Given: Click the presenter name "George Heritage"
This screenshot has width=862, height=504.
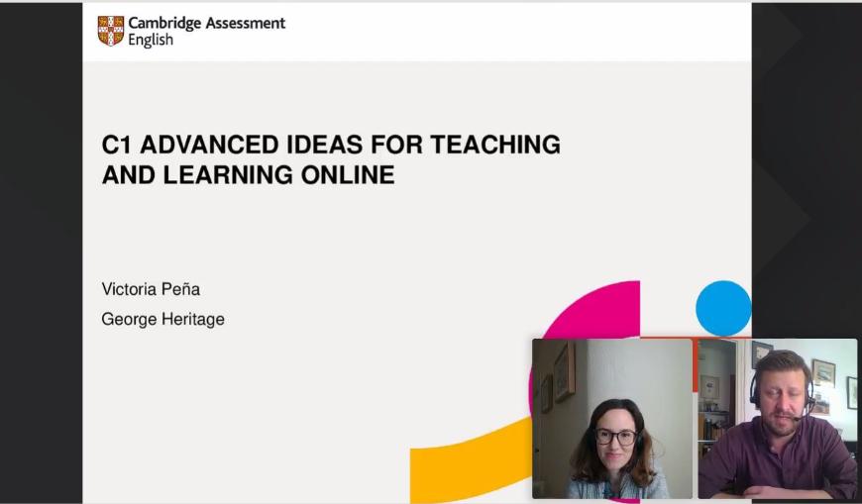Looking at the screenshot, I should (x=162, y=319).
